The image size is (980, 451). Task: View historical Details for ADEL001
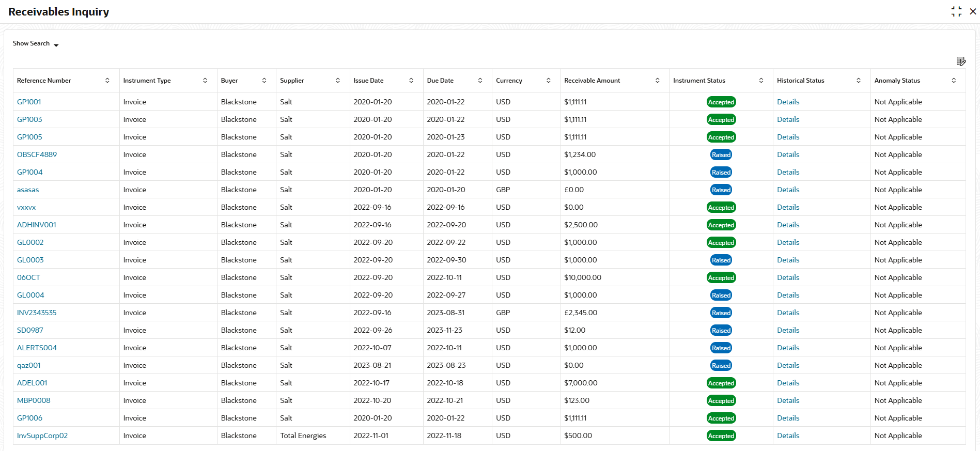click(x=788, y=383)
